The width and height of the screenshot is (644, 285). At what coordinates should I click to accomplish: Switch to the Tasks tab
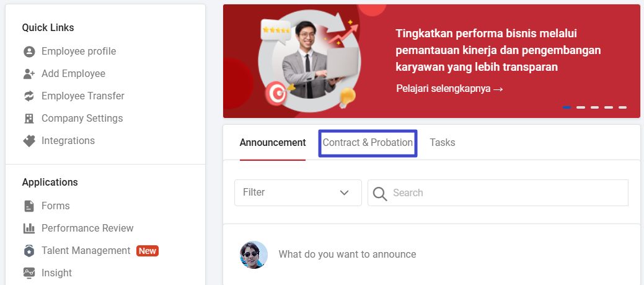[443, 143]
